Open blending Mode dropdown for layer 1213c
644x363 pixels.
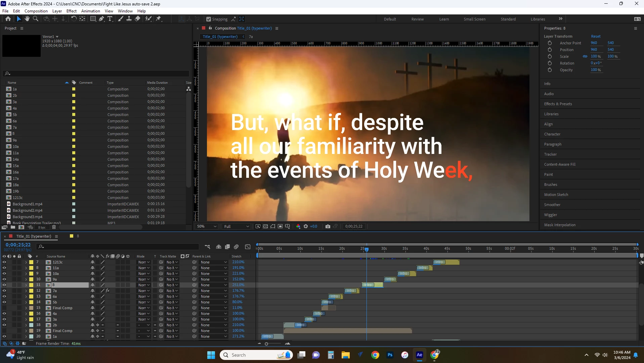[144, 262]
